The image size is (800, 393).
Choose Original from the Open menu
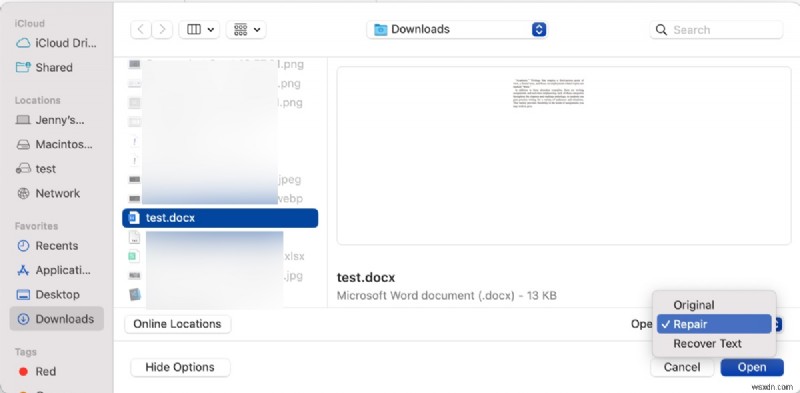click(714, 305)
